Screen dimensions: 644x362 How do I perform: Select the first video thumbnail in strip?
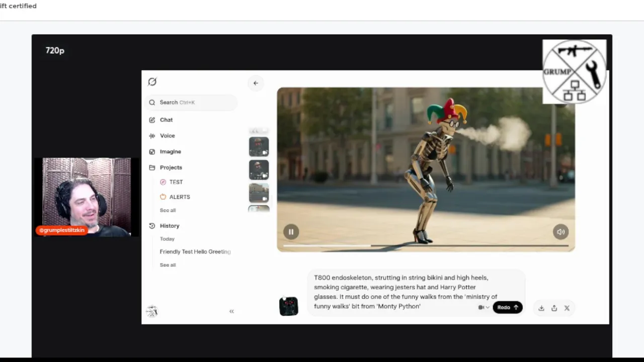click(x=259, y=147)
